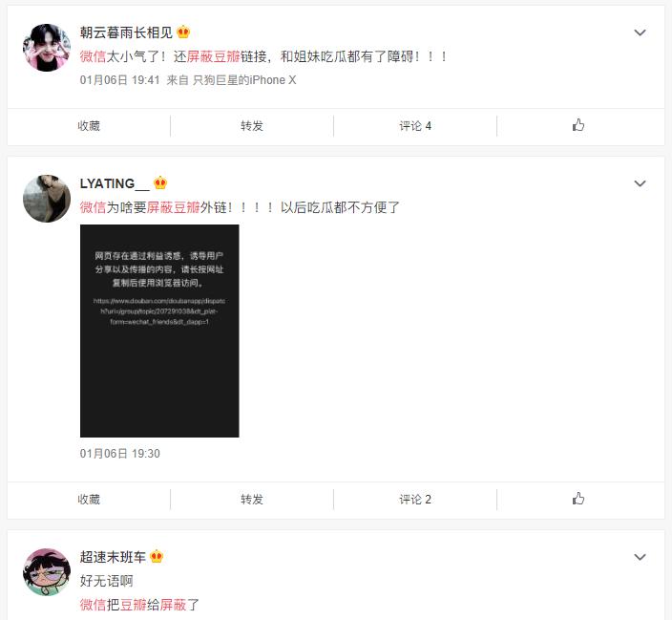This screenshot has height=620, width=672.
Task: Expand options chevron on LYATING__ post
Action: [640, 183]
